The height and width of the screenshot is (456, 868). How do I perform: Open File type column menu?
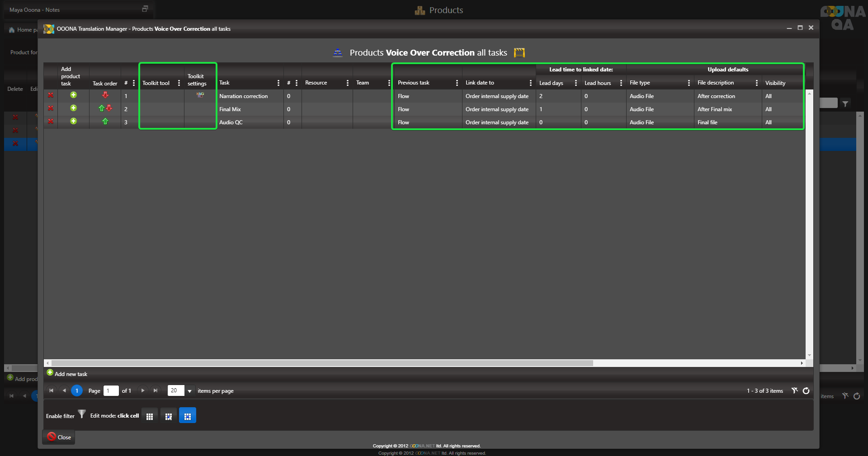[x=689, y=83]
